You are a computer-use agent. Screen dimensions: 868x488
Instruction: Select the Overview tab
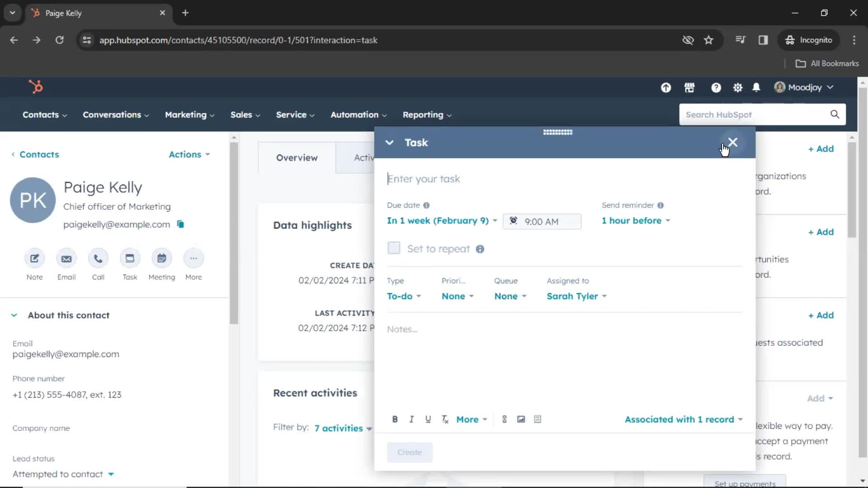pyautogui.click(x=297, y=157)
